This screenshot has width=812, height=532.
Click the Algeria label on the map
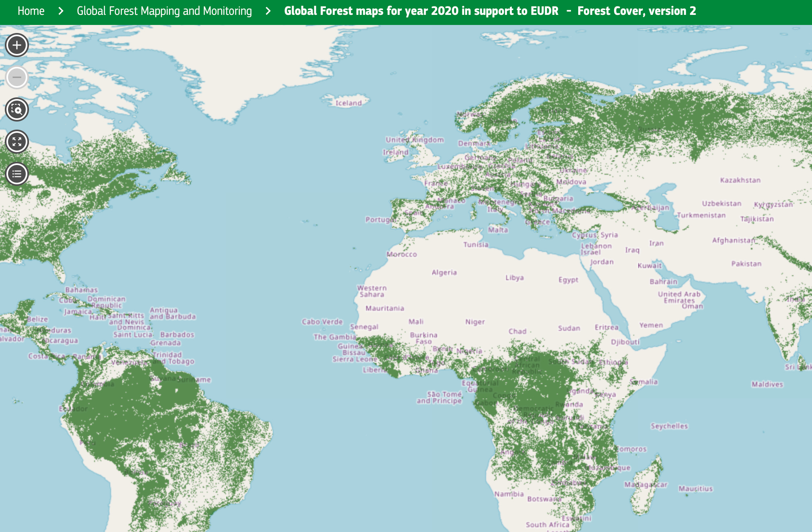(x=444, y=272)
